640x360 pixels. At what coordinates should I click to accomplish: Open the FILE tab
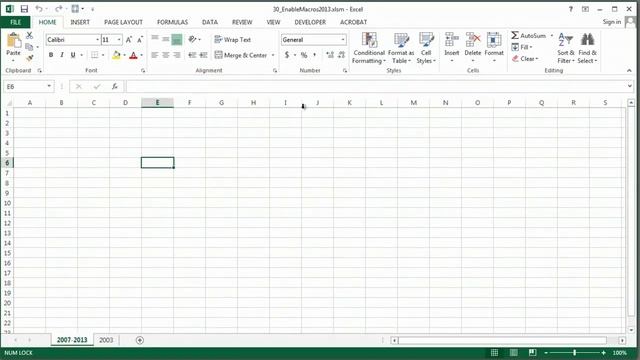16,22
